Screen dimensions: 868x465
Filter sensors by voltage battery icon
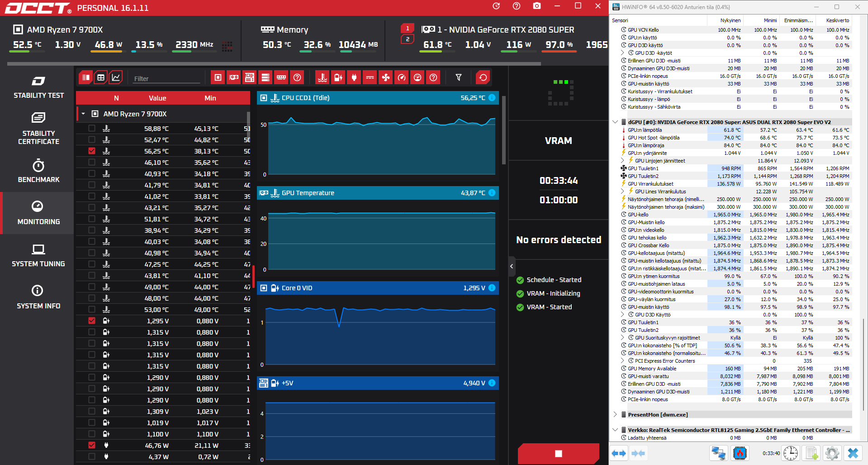click(x=338, y=77)
